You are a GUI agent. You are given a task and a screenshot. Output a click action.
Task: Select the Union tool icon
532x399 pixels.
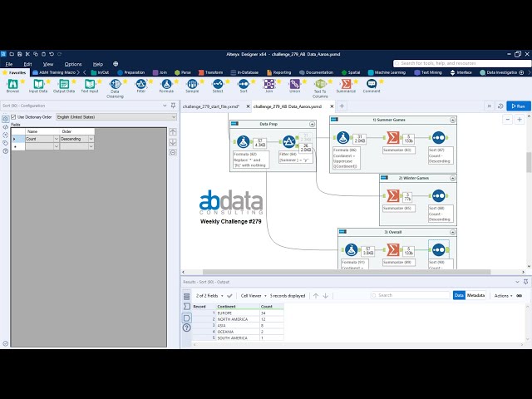(x=295, y=84)
